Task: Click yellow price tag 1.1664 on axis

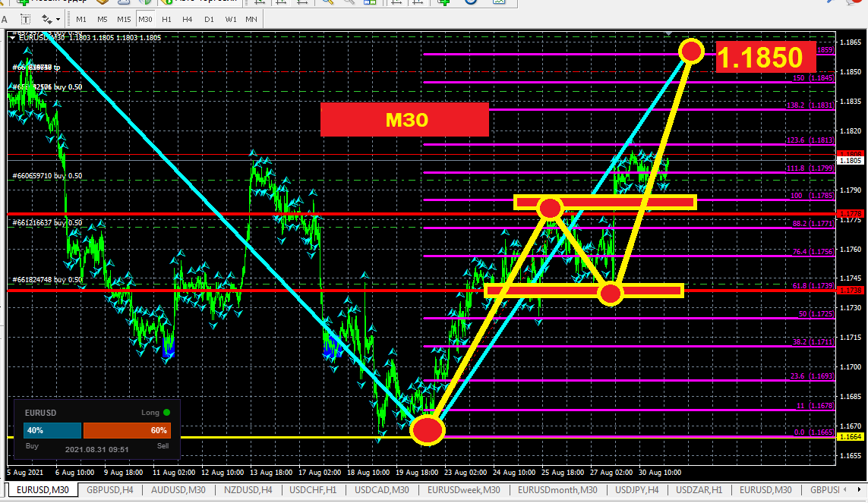Action: 851,437
